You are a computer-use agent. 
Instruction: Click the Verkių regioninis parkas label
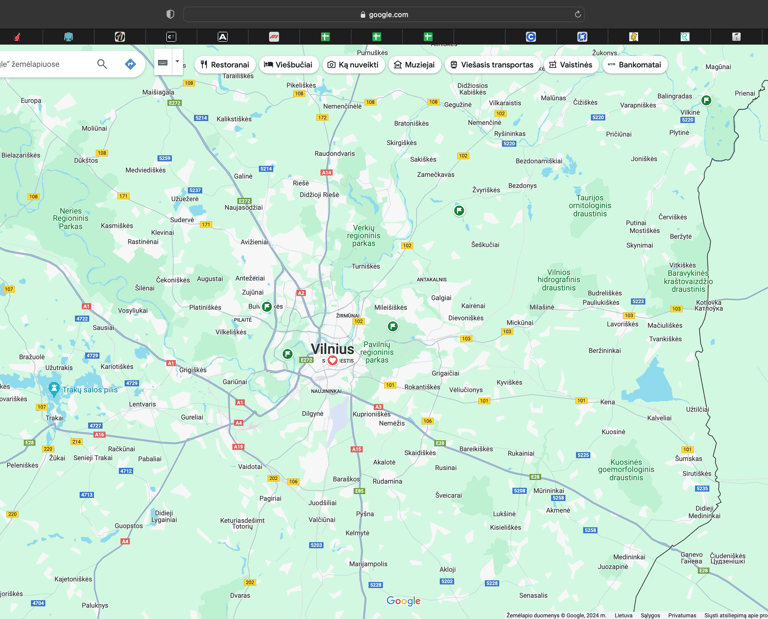pyautogui.click(x=363, y=236)
